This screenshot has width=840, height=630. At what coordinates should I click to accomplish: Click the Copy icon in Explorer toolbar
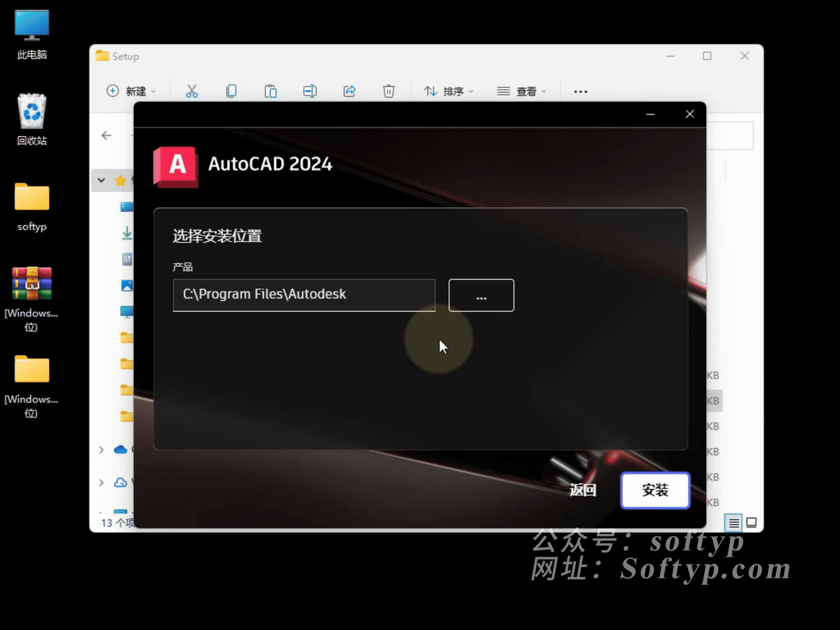(x=231, y=91)
